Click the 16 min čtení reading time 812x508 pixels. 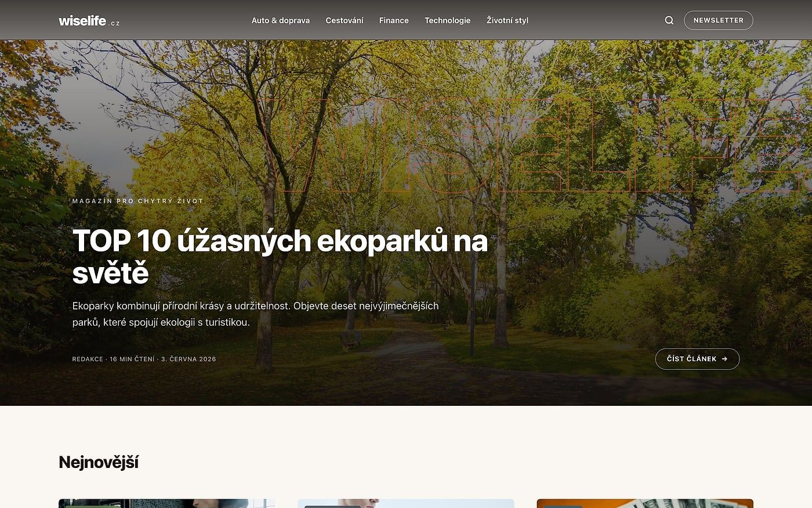coord(132,359)
